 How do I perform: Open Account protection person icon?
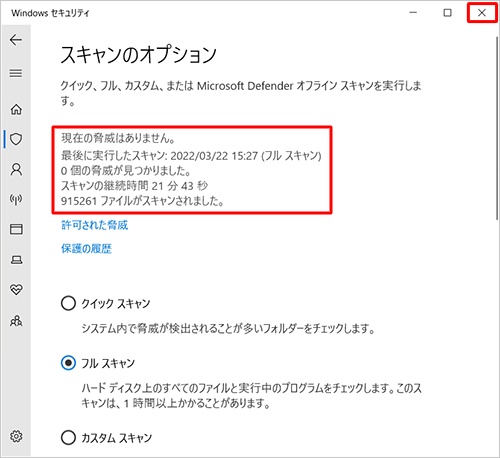pos(16,169)
